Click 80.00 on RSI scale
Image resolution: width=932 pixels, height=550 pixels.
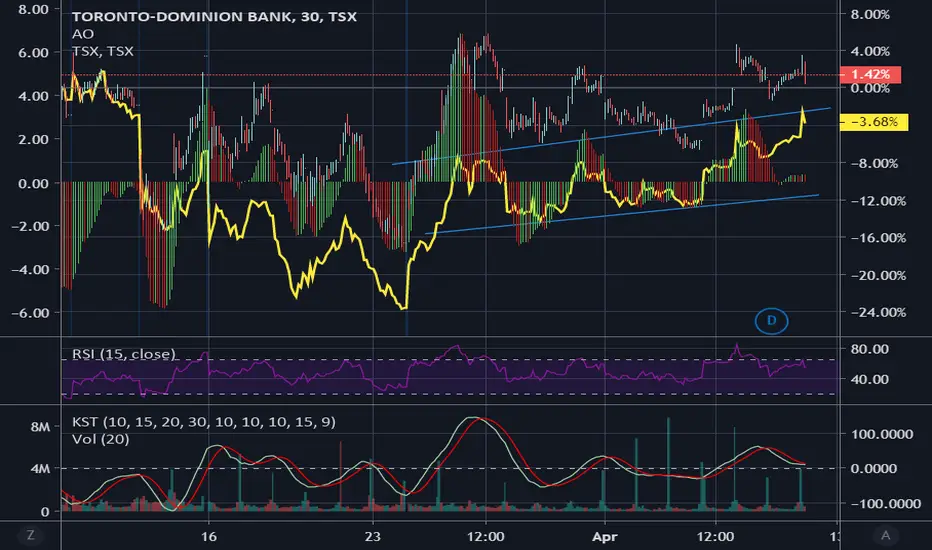tap(870, 349)
